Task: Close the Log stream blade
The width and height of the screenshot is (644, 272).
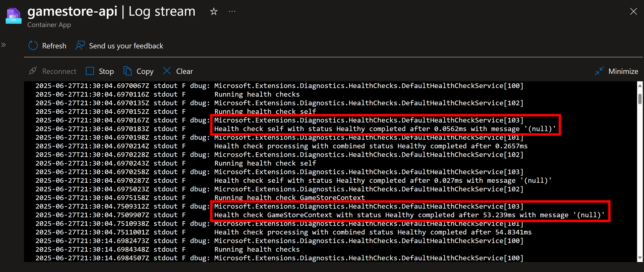Action: (634, 11)
